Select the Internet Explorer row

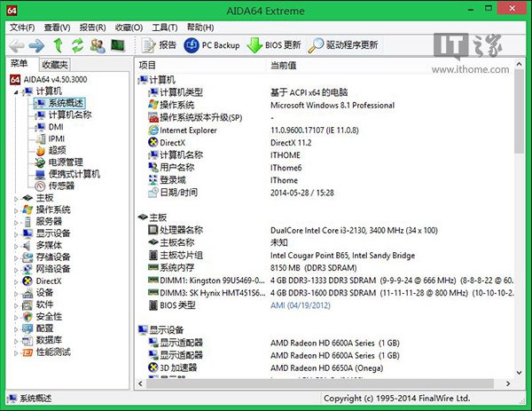tap(325, 130)
